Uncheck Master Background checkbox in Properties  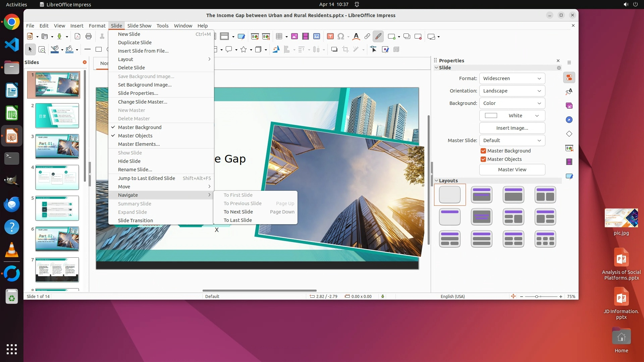click(x=483, y=151)
